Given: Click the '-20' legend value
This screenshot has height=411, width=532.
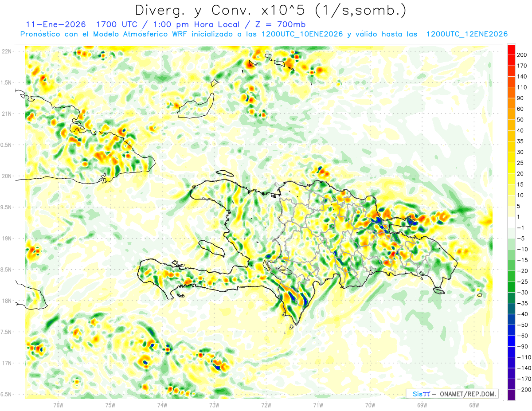Looking at the screenshot, I should pos(524,271).
